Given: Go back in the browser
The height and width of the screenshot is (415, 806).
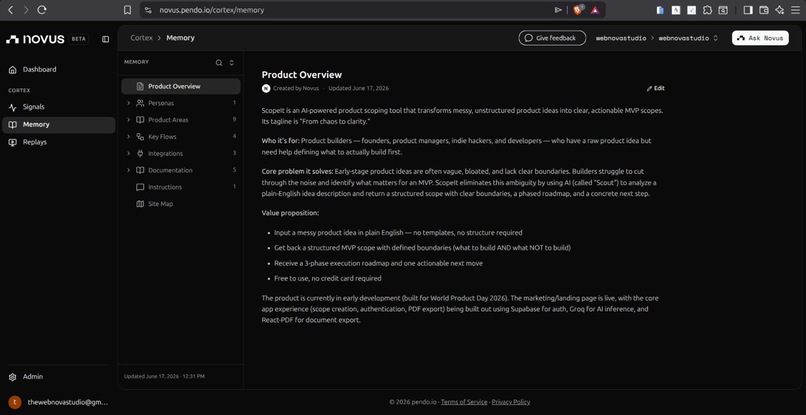Looking at the screenshot, I should point(10,10).
